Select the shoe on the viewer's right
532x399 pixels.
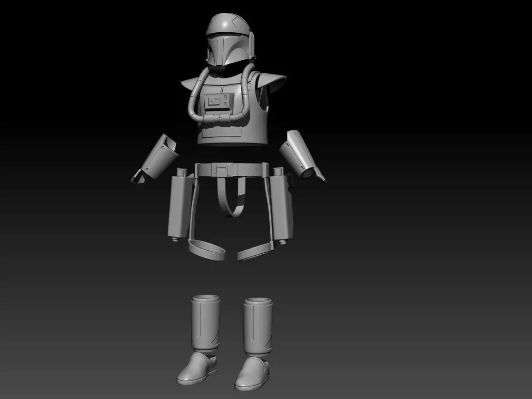pyautogui.click(x=252, y=373)
